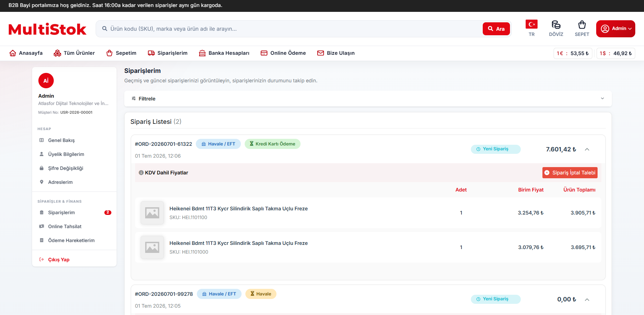Viewport: 644px width, 315px height.
Task: Click the Adreslerim map pin icon
Action: pyautogui.click(x=42, y=182)
